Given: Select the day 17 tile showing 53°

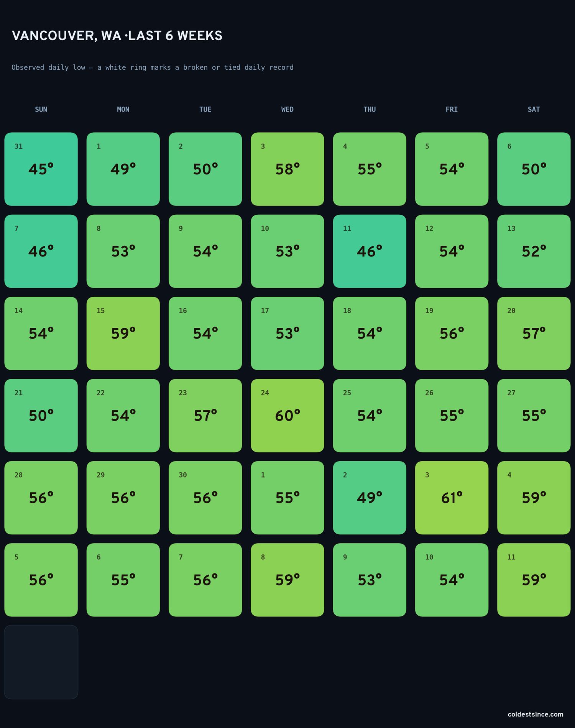Looking at the screenshot, I should [287, 333].
